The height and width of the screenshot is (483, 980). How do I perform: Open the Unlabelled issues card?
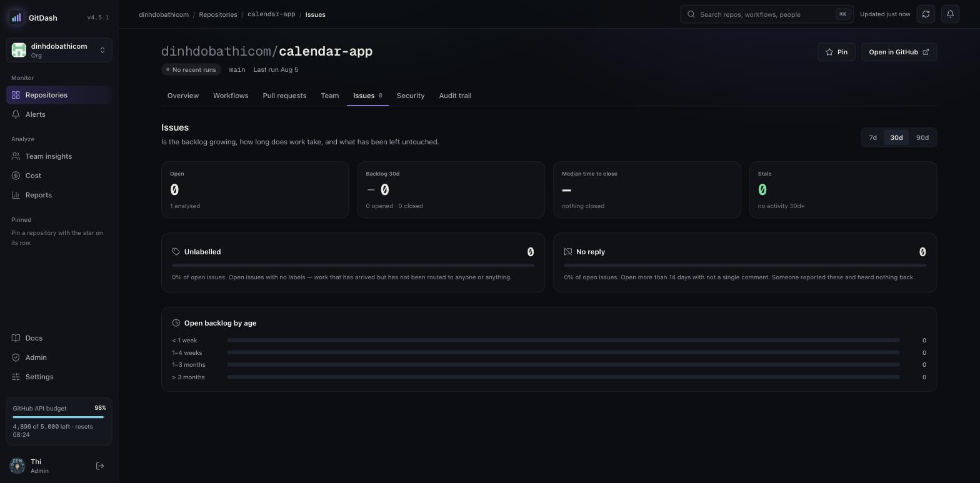353,262
